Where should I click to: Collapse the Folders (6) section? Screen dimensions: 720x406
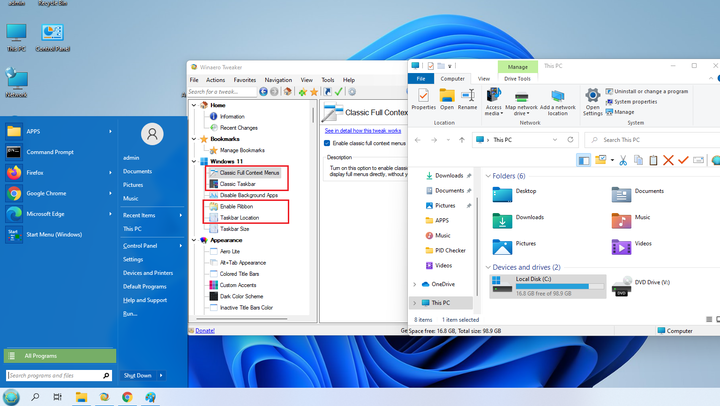488,176
